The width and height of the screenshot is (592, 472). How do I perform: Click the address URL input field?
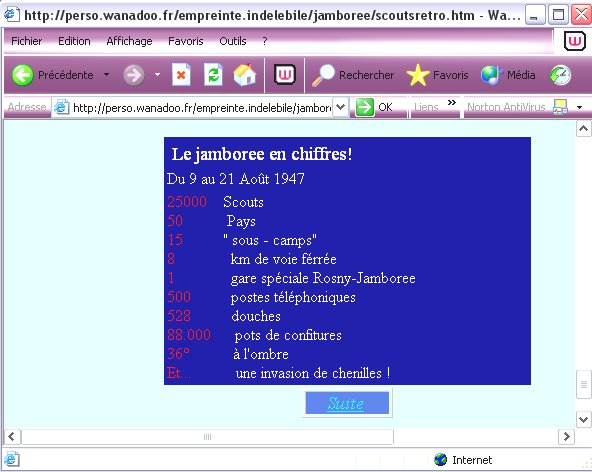click(x=202, y=108)
